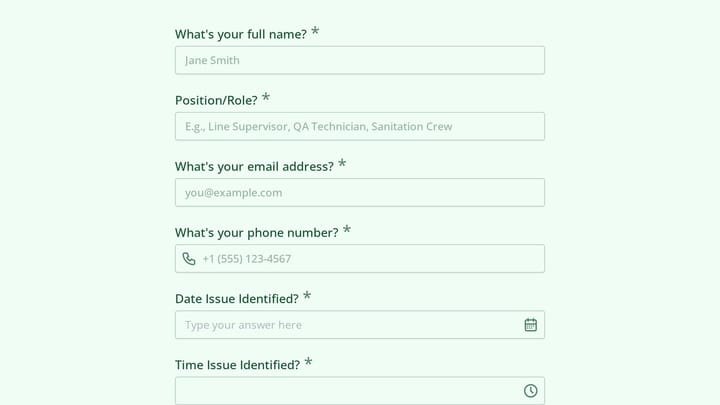The image size is (720, 405).
Task: Click the "What's your phone number?" label
Action: (x=257, y=233)
